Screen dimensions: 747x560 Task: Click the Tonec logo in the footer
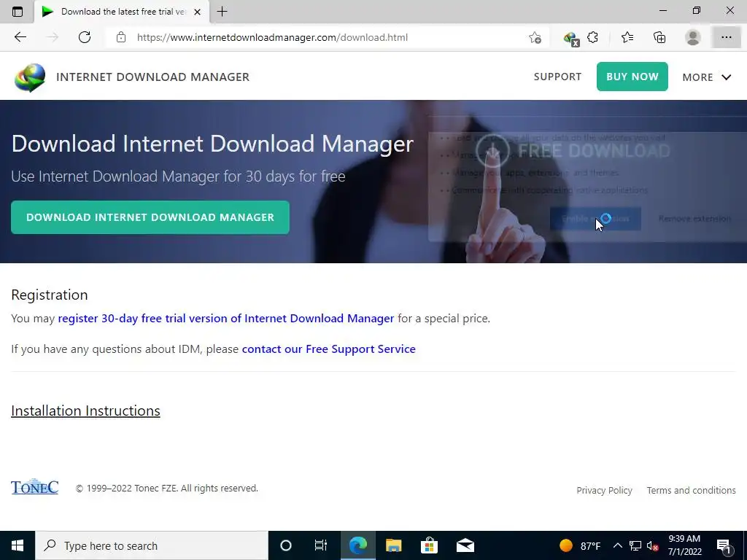tap(35, 486)
